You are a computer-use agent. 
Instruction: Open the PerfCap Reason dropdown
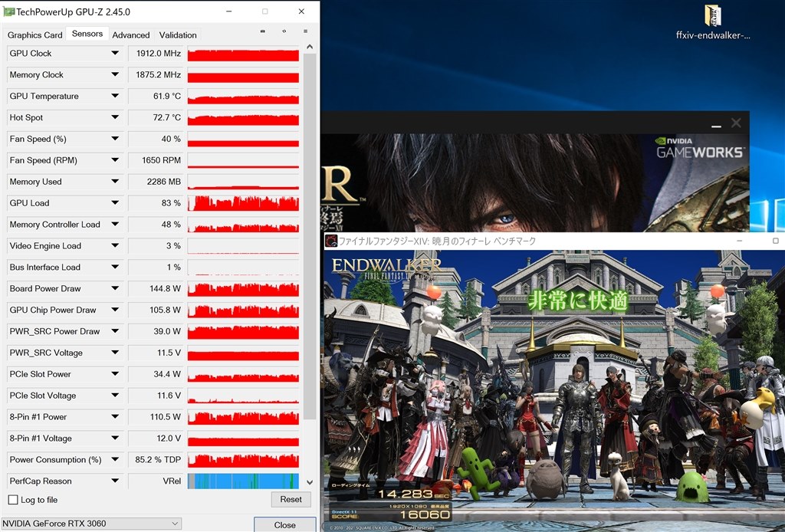tap(115, 481)
